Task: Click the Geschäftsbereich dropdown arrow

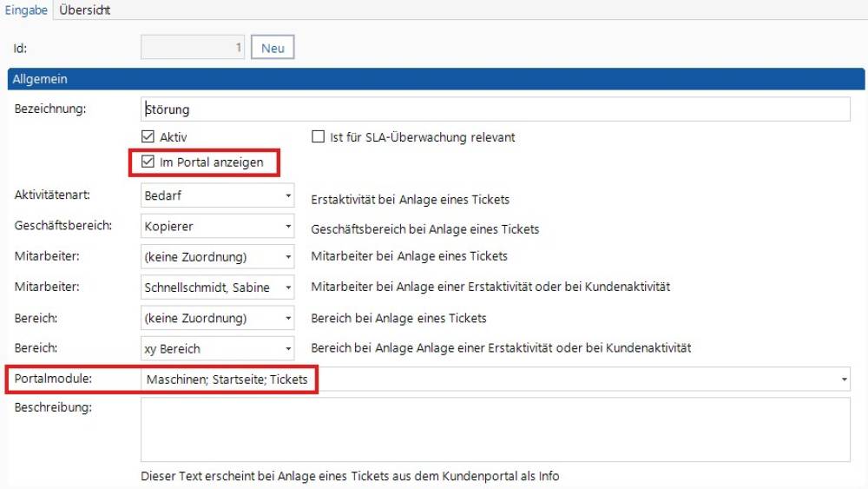Action: (x=288, y=226)
